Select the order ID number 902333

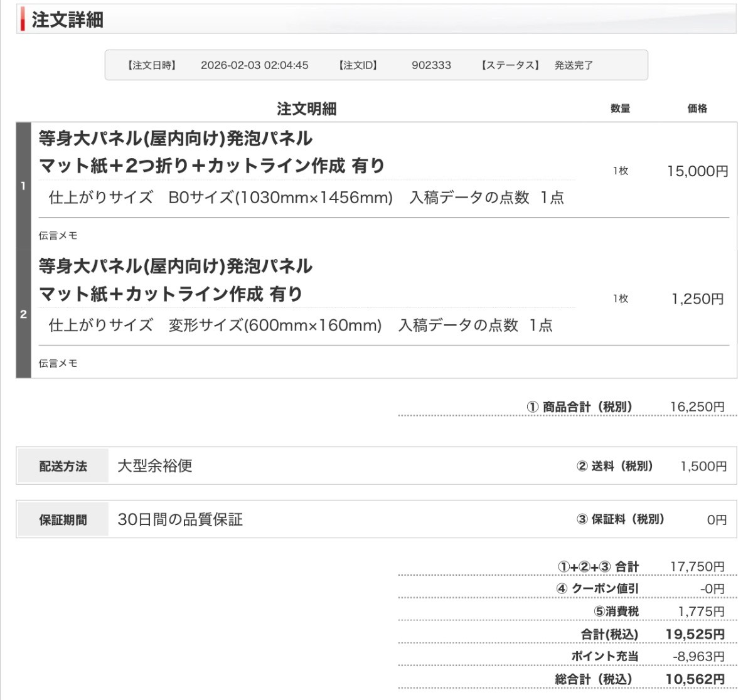coord(431,65)
